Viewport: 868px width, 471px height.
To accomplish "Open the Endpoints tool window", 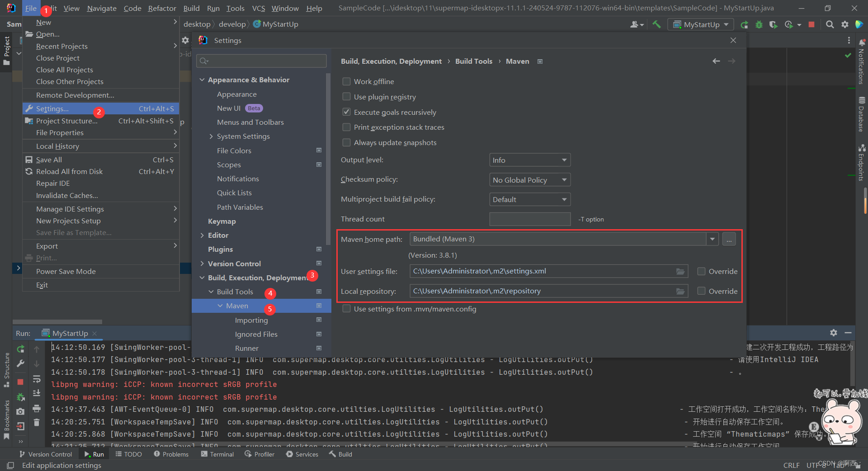I will click(x=862, y=163).
